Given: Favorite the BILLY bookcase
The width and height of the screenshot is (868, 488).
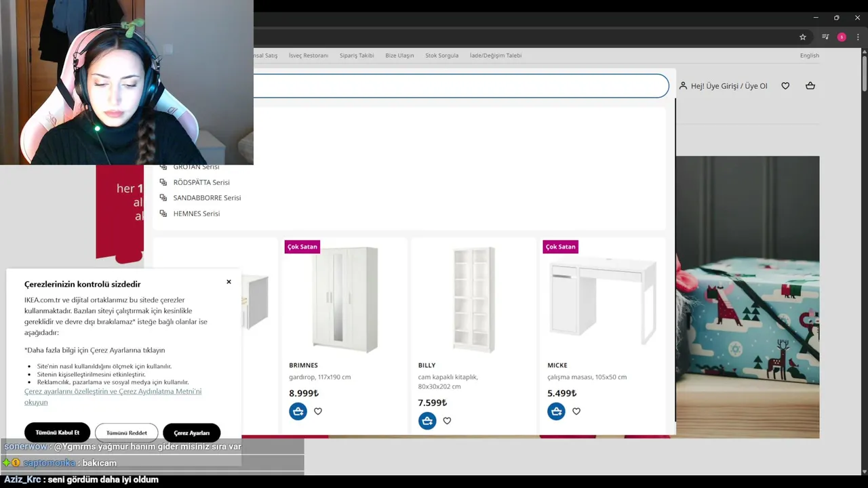Looking at the screenshot, I should pos(447,421).
